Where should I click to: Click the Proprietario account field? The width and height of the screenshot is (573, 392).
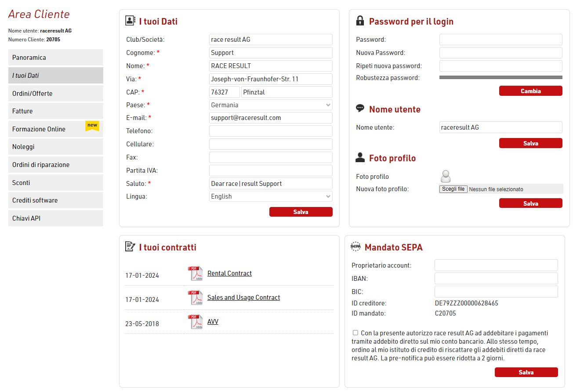tap(496, 265)
